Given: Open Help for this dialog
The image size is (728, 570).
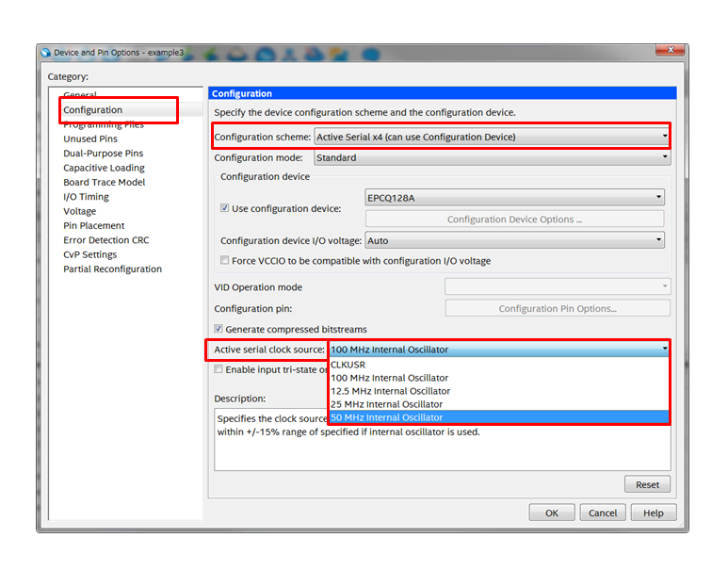Looking at the screenshot, I should coord(654,513).
